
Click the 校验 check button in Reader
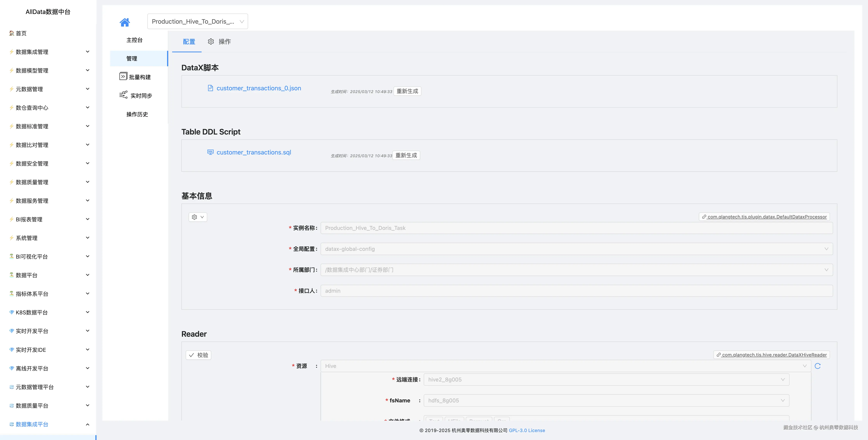198,355
